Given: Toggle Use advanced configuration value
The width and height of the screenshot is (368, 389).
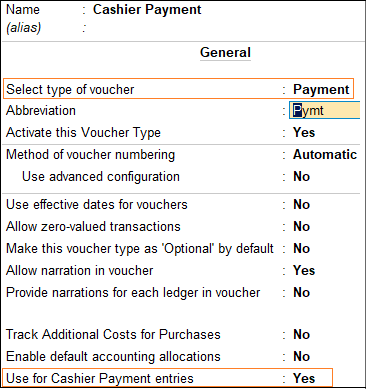Looking at the screenshot, I should pyautogui.click(x=301, y=176).
